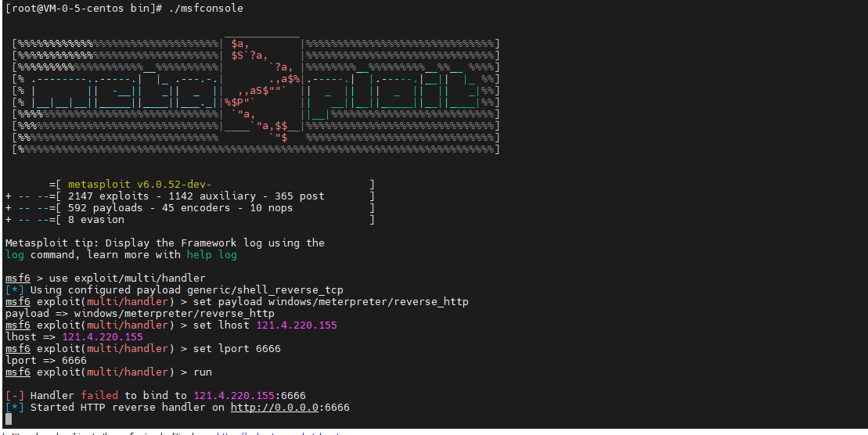Click "121.4.220.155" in the Handler failed line
The height and width of the screenshot is (435, 868).
pos(234,395)
